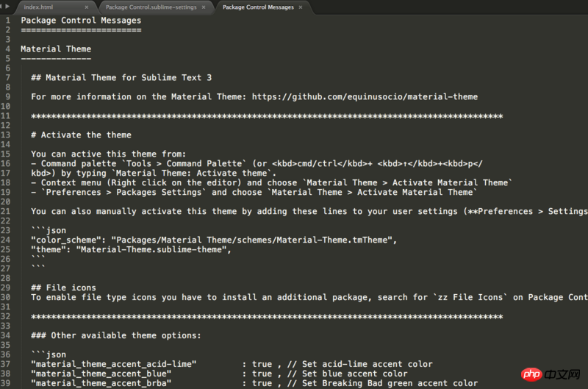
Task: Click the "theme": "Material-Theme.sublime-theme" line
Action: 131,249
